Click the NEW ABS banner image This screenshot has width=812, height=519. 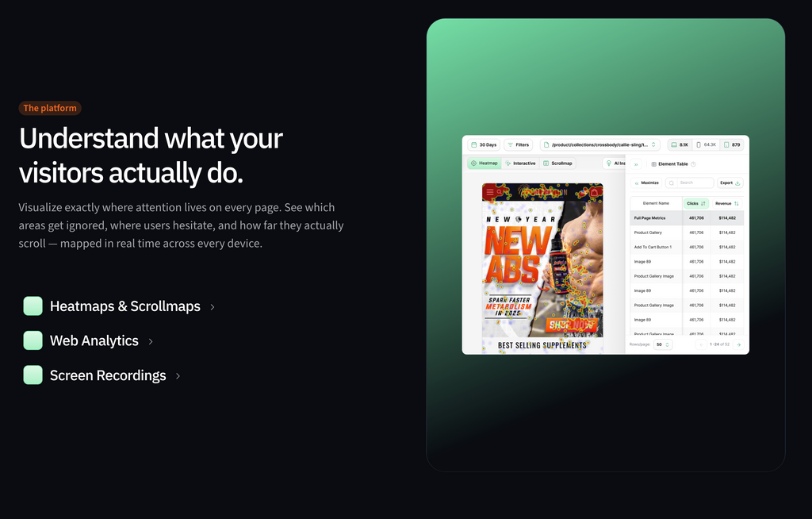point(542,269)
